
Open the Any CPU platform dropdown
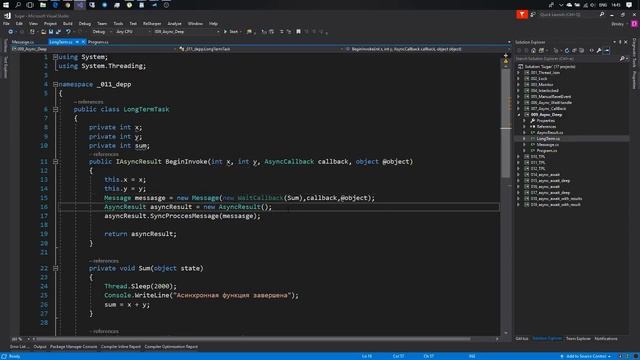pos(132,31)
